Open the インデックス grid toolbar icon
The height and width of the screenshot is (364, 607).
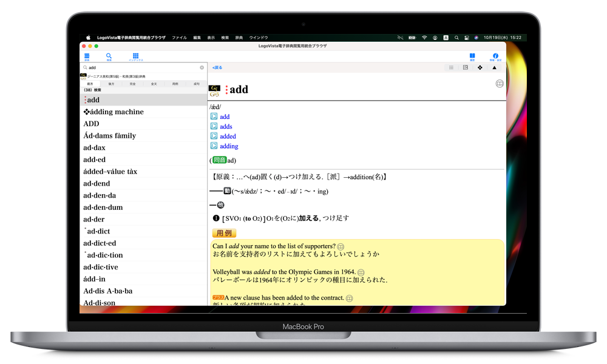click(135, 57)
